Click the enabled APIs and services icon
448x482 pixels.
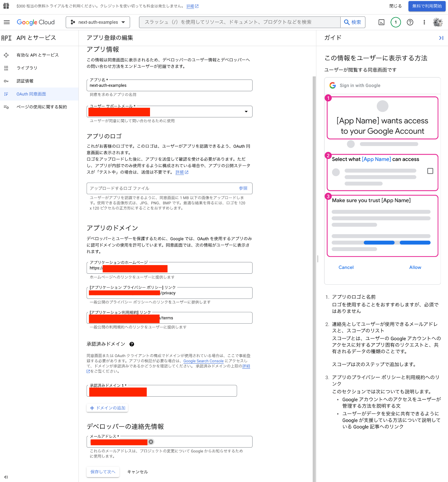click(6, 55)
